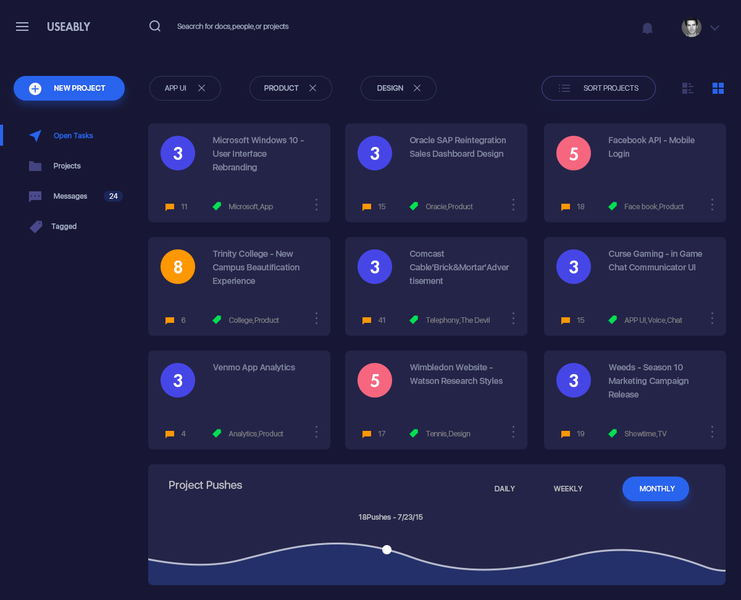Click green tag icon beside Microsoft,App

click(x=217, y=206)
